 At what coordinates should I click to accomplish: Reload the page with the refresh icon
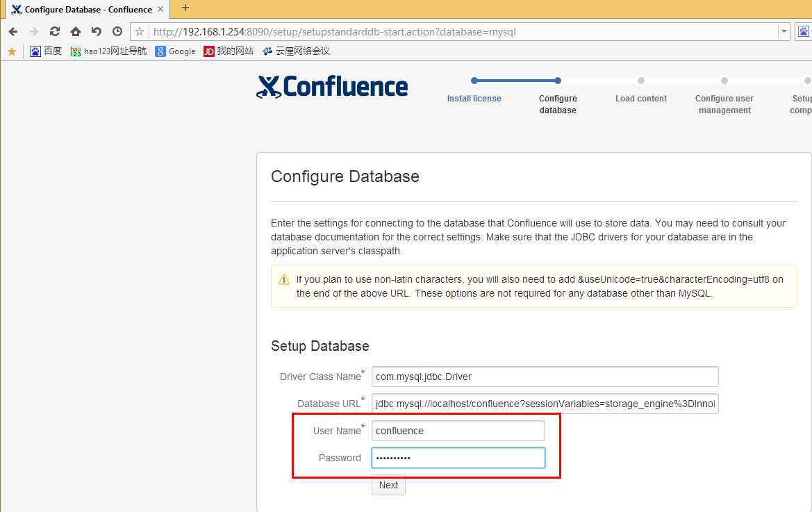(54, 31)
